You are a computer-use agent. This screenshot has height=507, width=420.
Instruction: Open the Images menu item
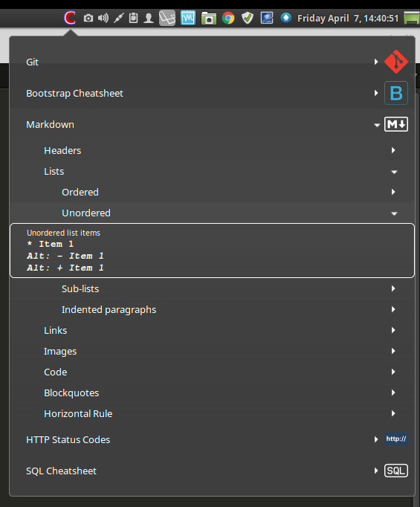(212, 351)
